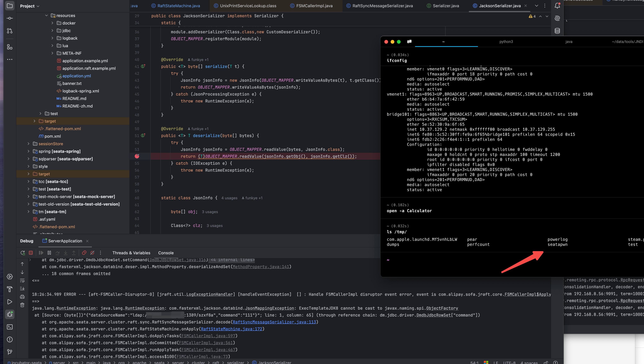View breakpoints icon in debug toolbar
This screenshot has width=644, height=364.
pyautogui.click(x=84, y=253)
